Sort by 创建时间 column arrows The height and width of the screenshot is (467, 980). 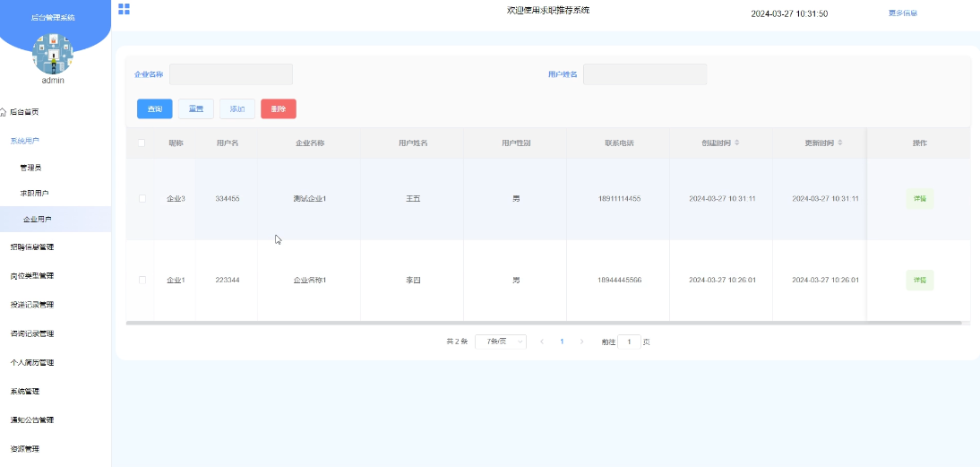click(737, 143)
